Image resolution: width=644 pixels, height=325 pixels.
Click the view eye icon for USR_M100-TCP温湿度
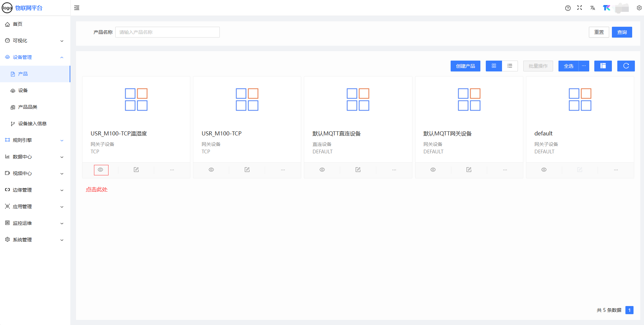click(x=101, y=170)
